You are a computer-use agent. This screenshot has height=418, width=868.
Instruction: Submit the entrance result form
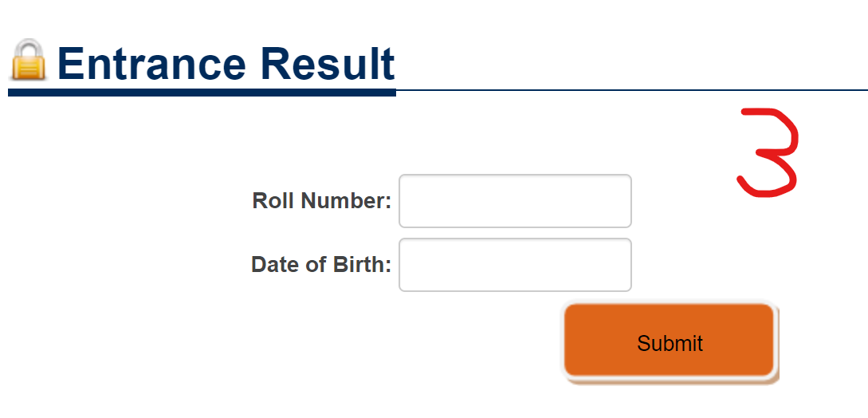point(669,341)
